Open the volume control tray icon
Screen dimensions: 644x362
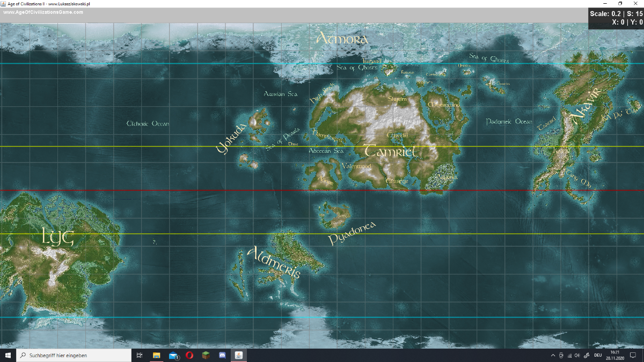pyautogui.click(x=577, y=355)
